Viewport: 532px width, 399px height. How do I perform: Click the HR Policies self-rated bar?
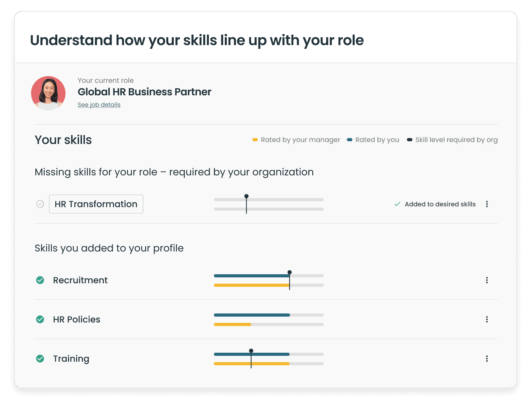click(x=252, y=315)
